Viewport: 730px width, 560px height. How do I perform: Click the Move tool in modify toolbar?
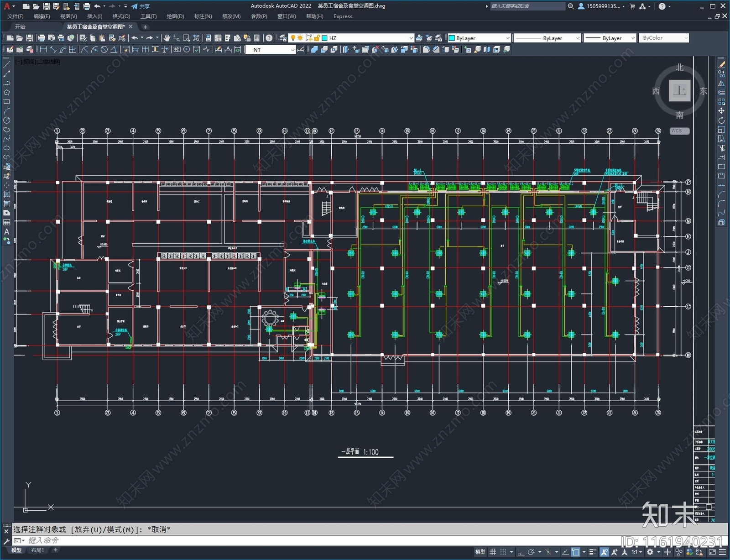(721, 111)
